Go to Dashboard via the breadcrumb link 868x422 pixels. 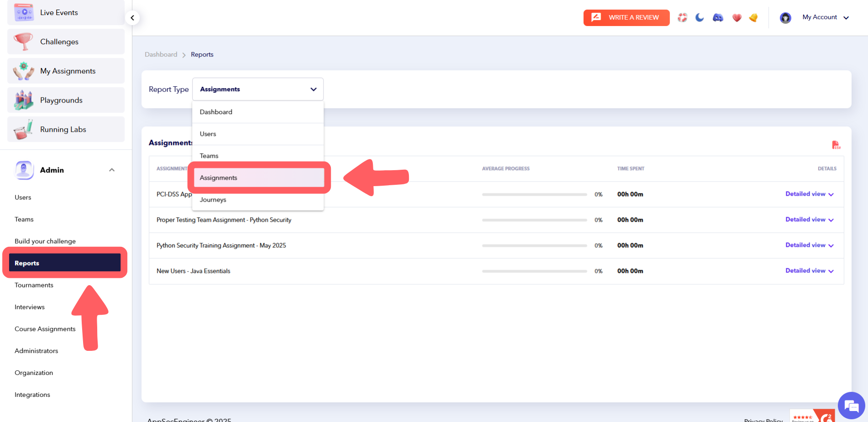click(x=161, y=55)
